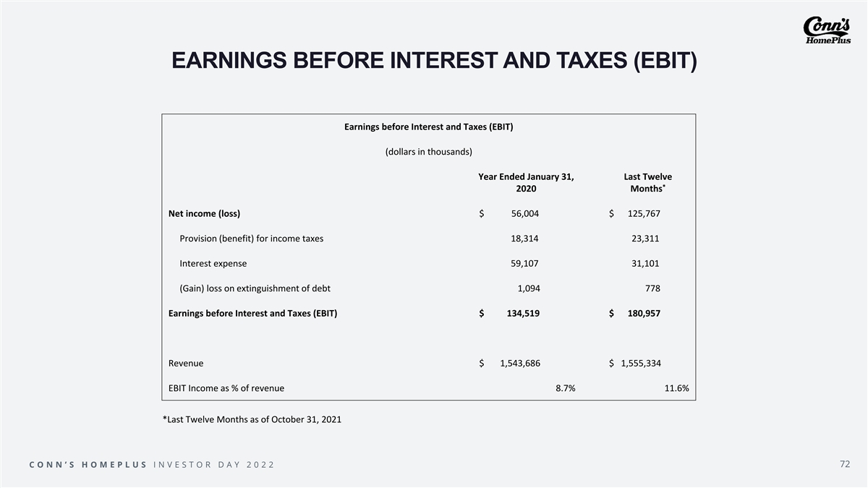Select the table heading "Earnings before Interest and Taxes (EBIT)"

click(x=429, y=127)
